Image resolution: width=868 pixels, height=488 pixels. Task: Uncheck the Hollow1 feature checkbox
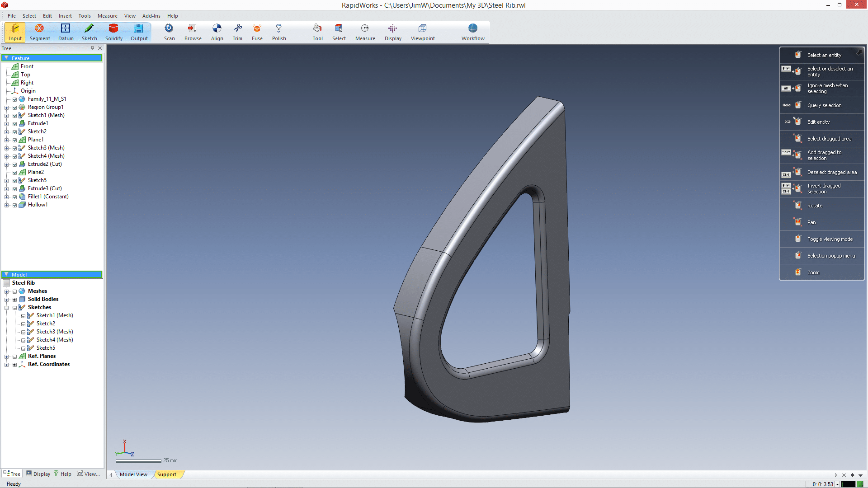15,205
